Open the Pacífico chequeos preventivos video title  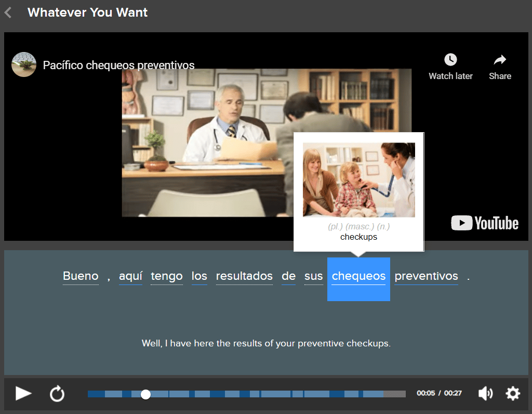118,66
